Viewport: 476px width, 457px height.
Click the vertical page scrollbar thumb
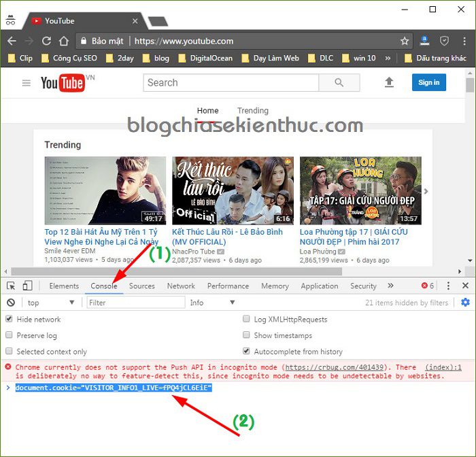pyautogui.click(x=470, y=85)
